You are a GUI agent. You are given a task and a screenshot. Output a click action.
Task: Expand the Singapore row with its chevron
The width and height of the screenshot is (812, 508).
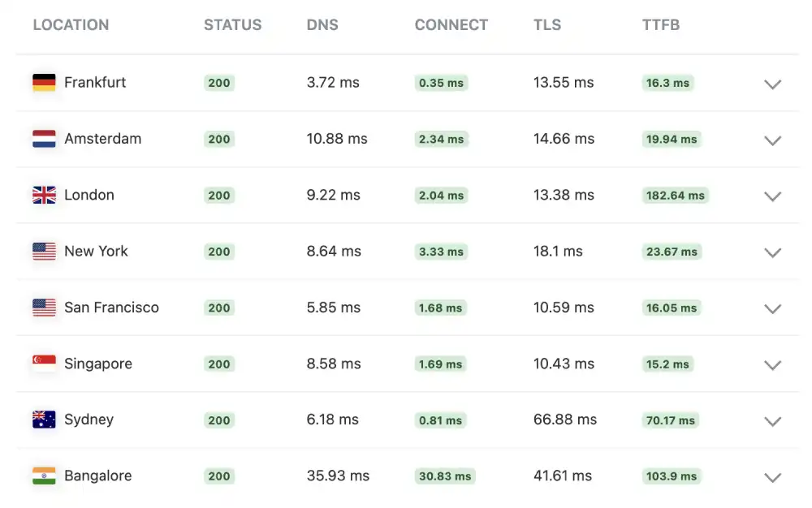coord(772,365)
